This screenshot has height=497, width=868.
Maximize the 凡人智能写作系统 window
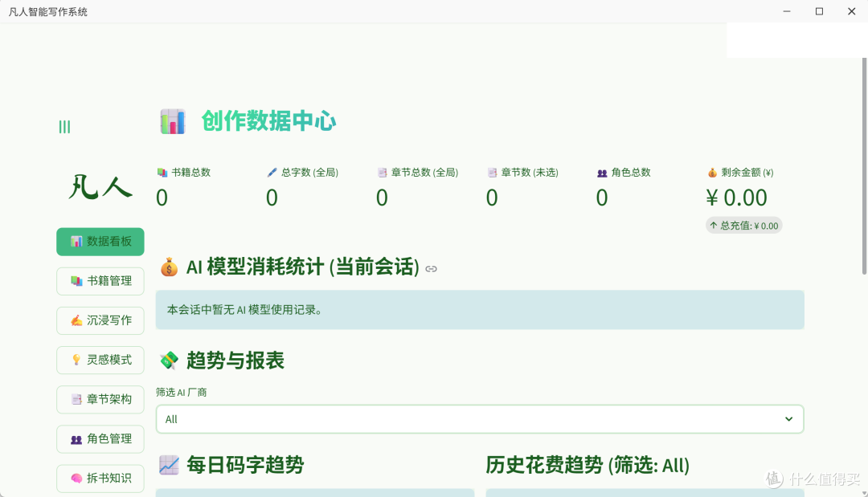819,11
